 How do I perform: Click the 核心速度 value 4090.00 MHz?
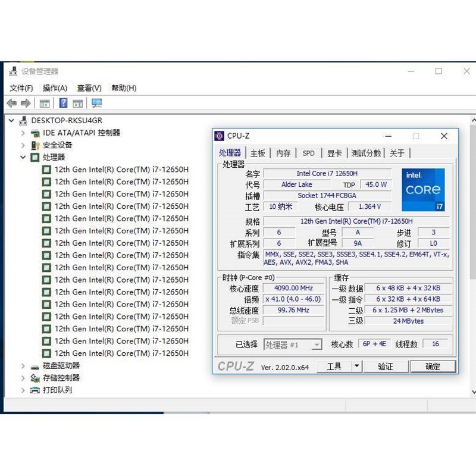[x=293, y=288]
